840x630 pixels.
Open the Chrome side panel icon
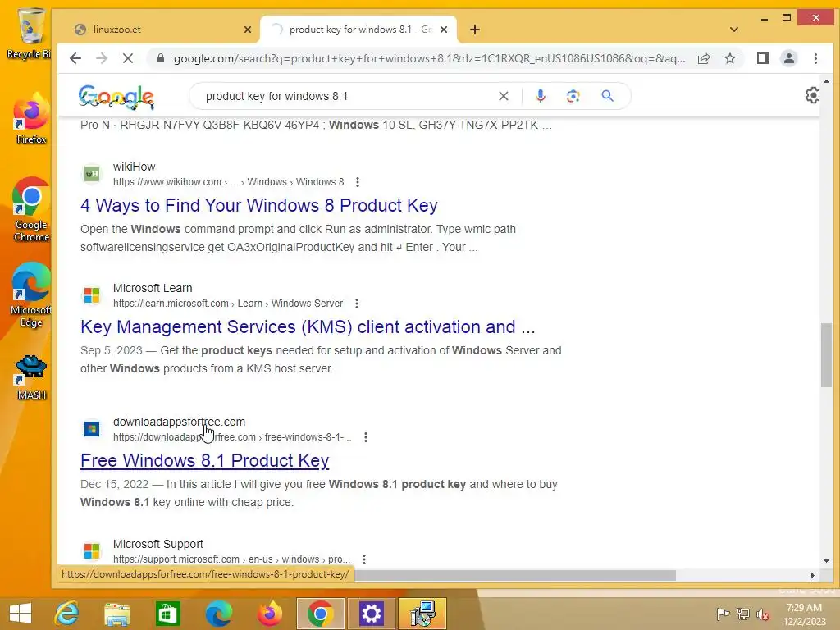[x=763, y=58]
